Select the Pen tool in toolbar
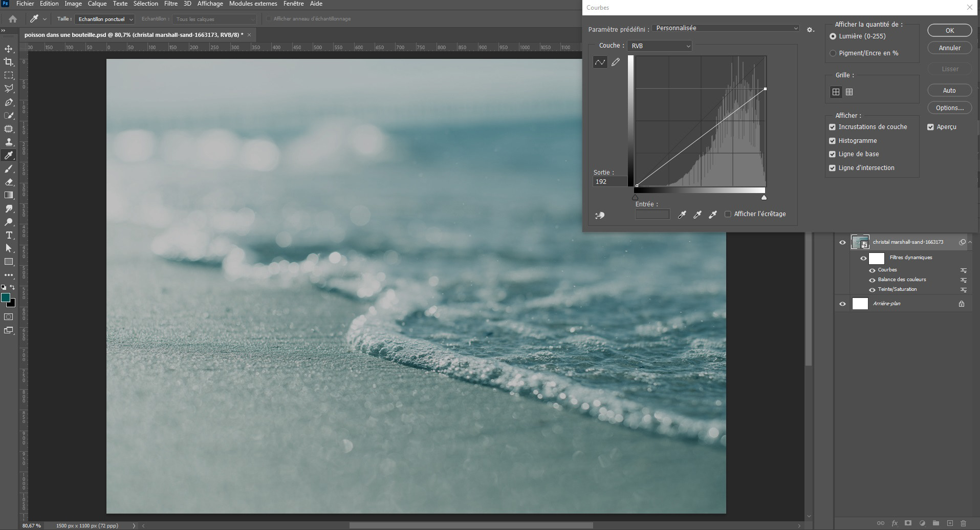The image size is (980, 530). [9, 102]
